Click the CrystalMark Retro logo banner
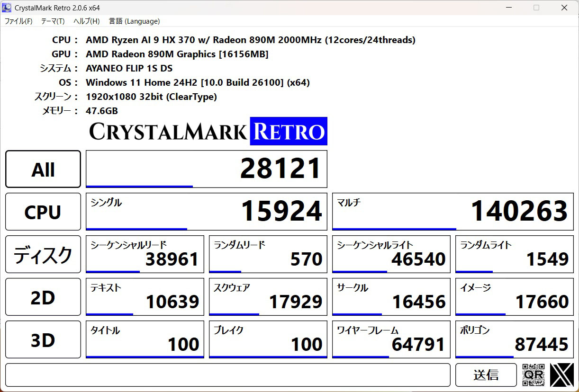This screenshot has width=579, height=392. click(x=208, y=131)
